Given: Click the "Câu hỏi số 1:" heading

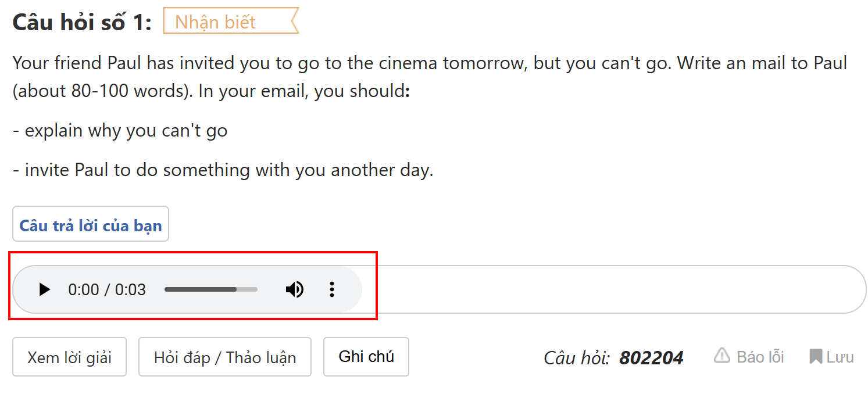Looking at the screenshot, I should pyautogui.click(x=82, y=23).
